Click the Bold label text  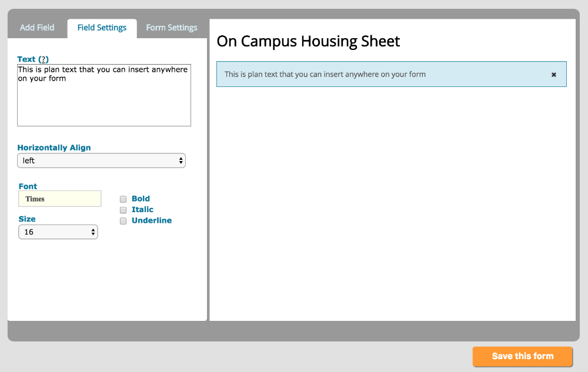[141, 199]
